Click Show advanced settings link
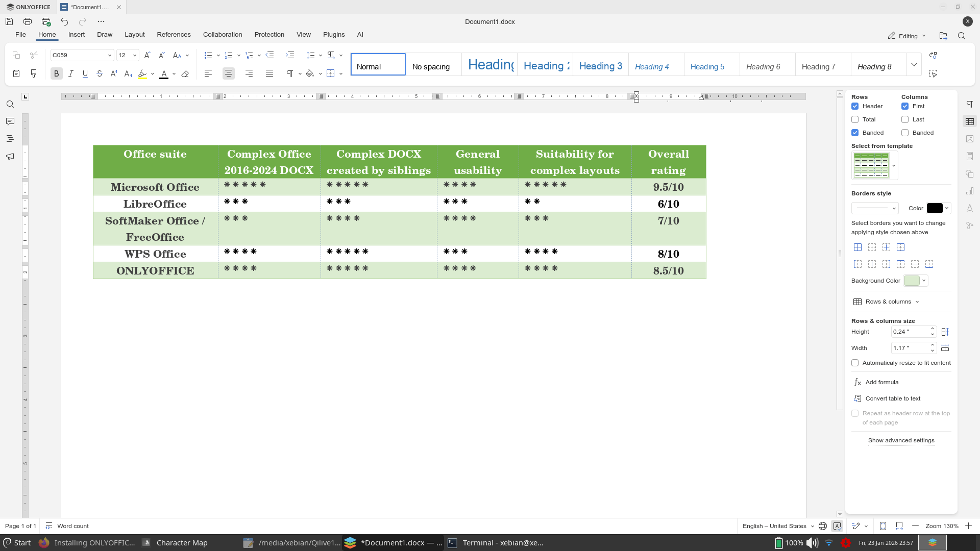Screen dimensions: 980x551 point(901,440)
